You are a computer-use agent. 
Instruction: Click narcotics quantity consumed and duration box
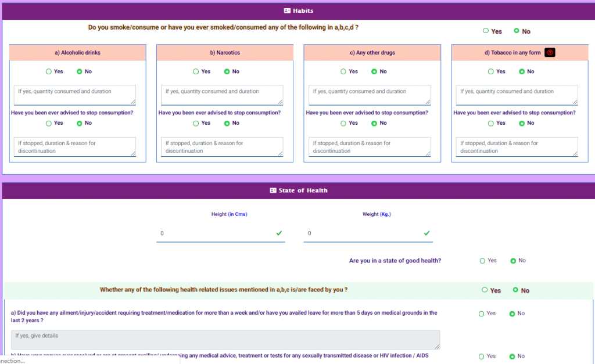tap(222, 95)
